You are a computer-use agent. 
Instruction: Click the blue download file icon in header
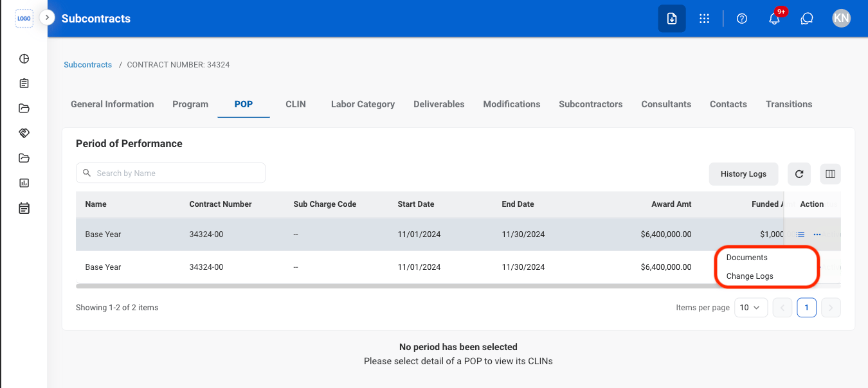pyautogui.click(x=672, y=19)
